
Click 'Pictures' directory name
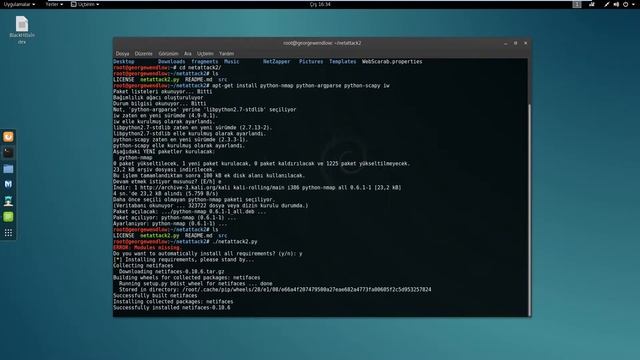[x=311, y=62]
